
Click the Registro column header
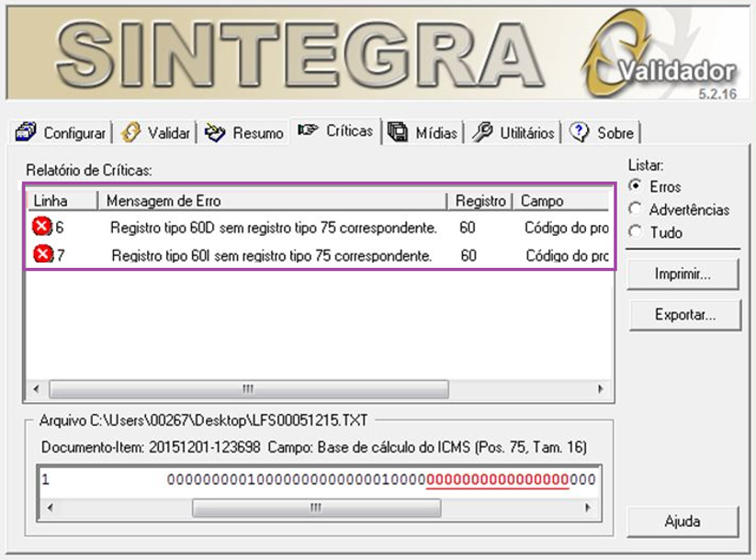coord(480,200)
